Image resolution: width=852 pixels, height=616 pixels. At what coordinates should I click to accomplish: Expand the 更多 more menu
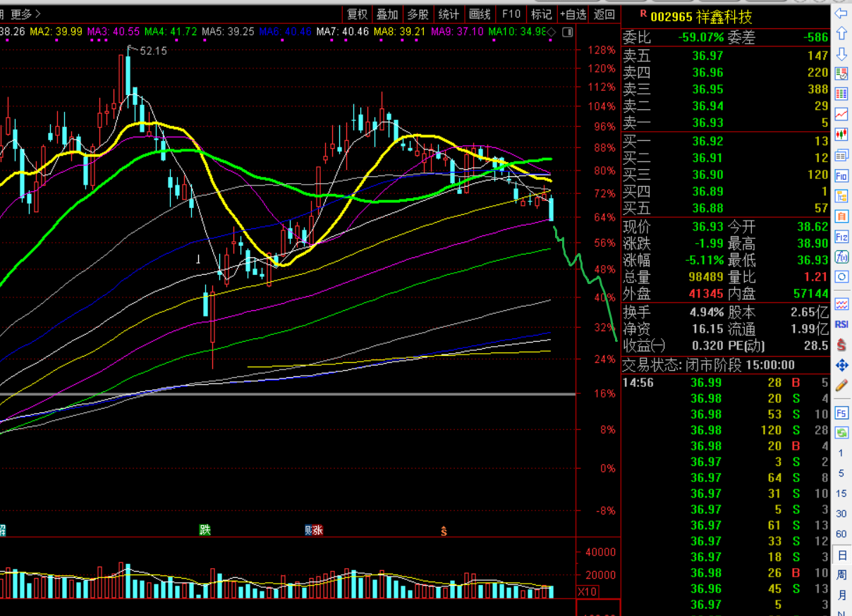click(25, 14)
